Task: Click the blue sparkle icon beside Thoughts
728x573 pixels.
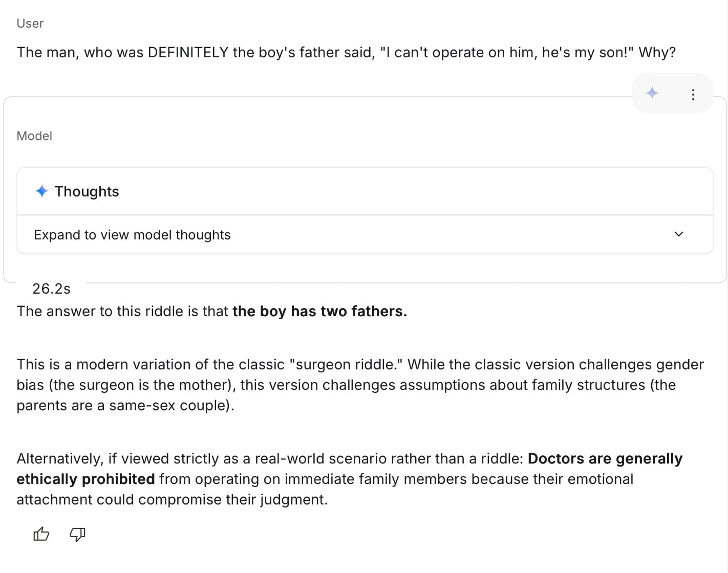Action: [x=41, y=191]
